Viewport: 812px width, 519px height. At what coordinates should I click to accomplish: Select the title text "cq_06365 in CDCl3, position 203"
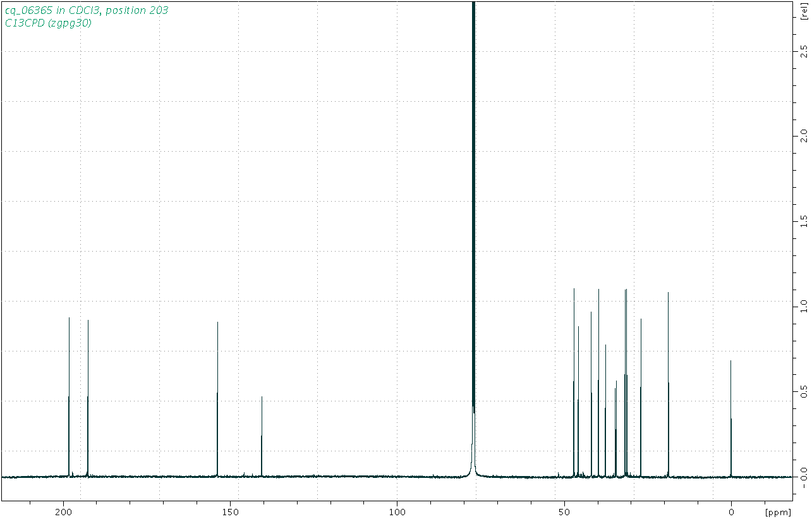[x=87, y=10]
